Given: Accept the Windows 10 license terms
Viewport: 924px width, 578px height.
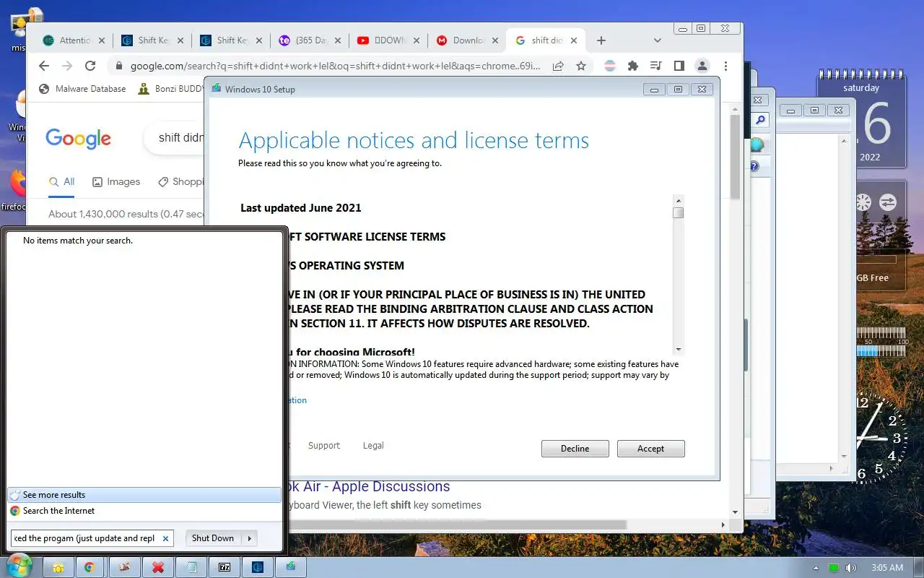Looking at the screenshot, I should pyautogui.click(x=650, y=449).
